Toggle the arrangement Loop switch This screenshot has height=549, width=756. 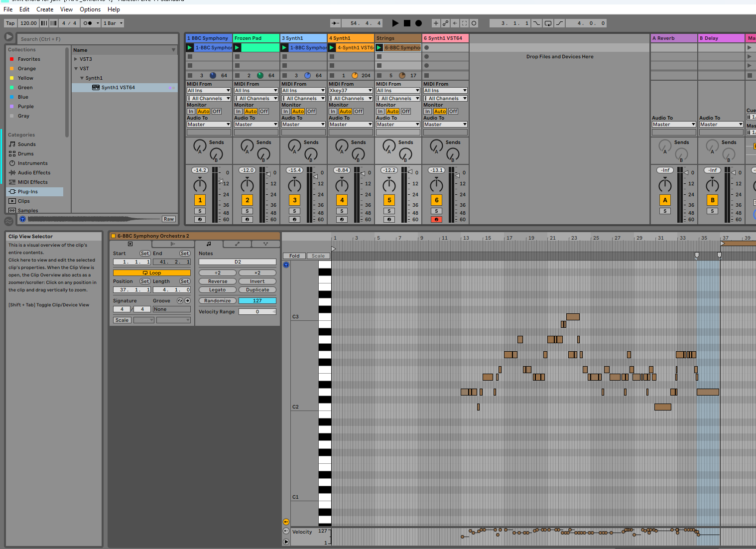point(548,23)
